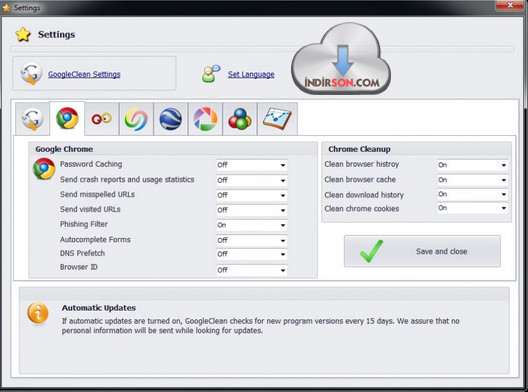Open the Phishing Filter dropdown
Viewport: 528px width, 392px height.
coord(252,225)
